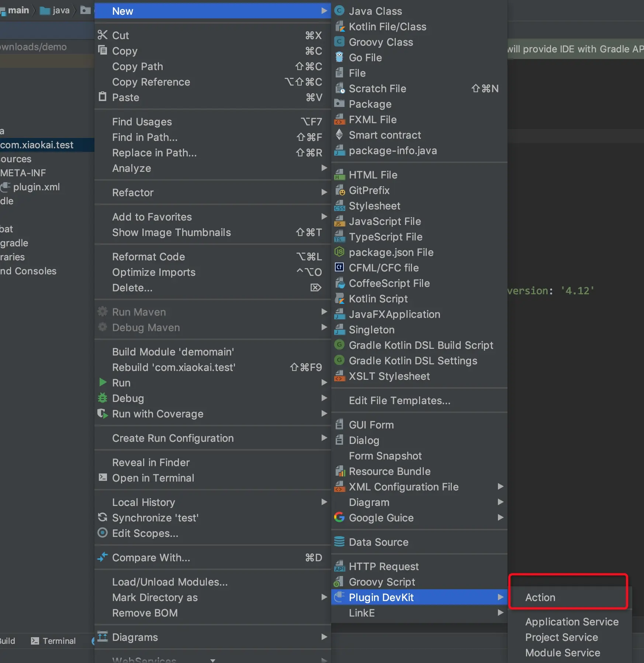Screen dimensions: 644x663
Task: Select Edit File Templates... entry
Action: 419,400
